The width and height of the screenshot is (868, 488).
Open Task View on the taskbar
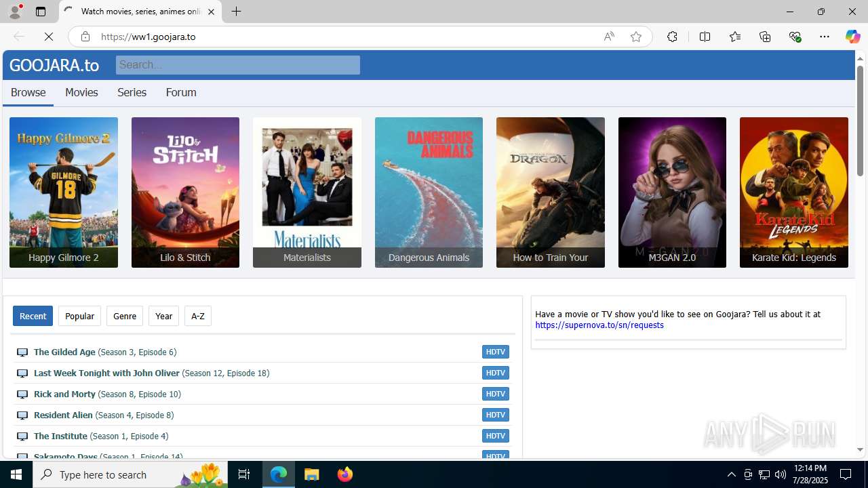click(245, 474)
